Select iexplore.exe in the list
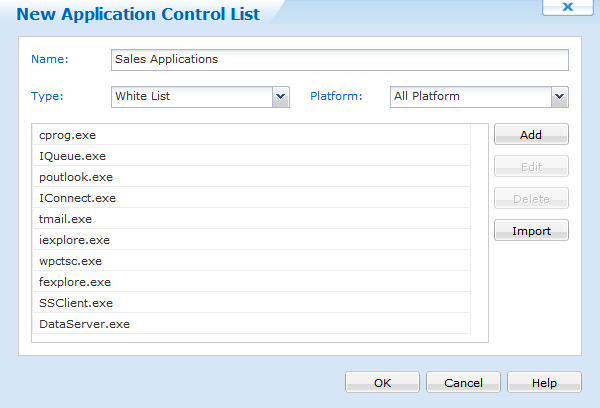600x408 pixels. pyautogui.click(x=251, y=240)
